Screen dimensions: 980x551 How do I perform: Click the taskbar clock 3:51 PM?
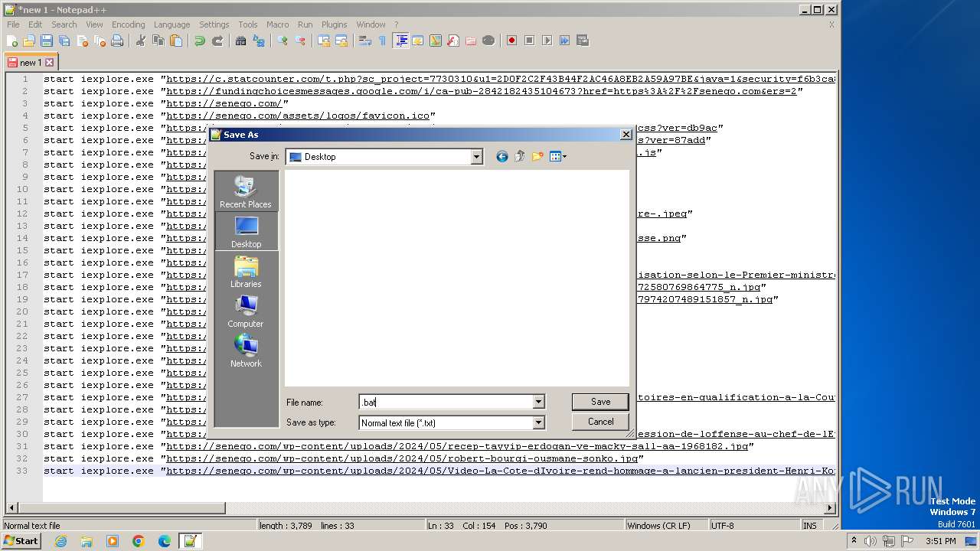pyautogui.click(x=940, y=541)
